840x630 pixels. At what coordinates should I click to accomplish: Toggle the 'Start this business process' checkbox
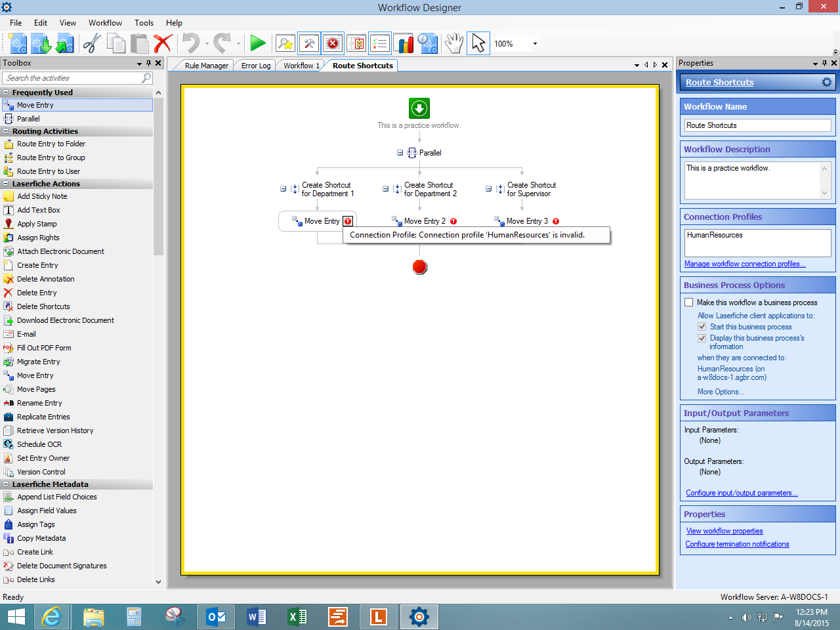pyautogui.click(x=702, y=327)
